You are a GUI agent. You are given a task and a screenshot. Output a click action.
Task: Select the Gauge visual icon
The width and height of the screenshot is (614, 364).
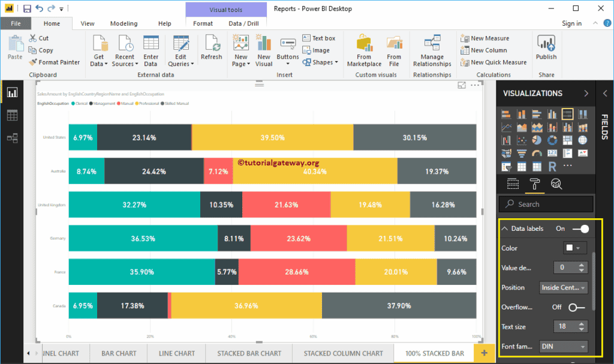(537, 154)
